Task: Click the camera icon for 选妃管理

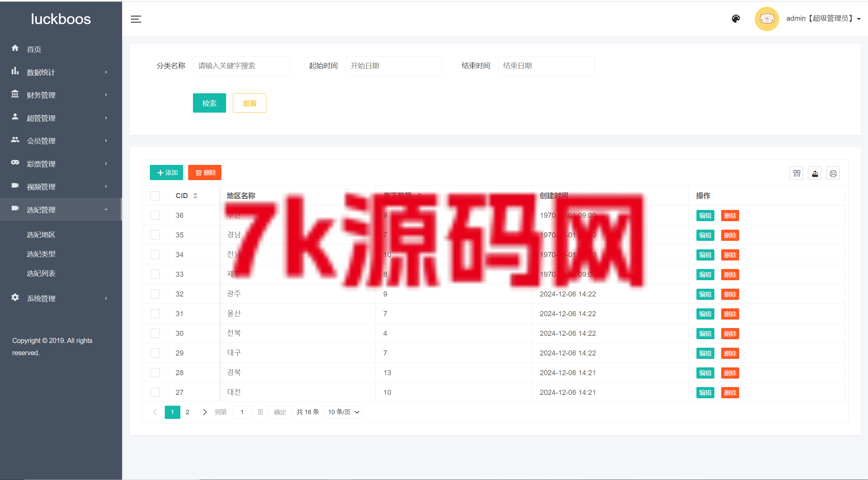Action: (15, 208)
